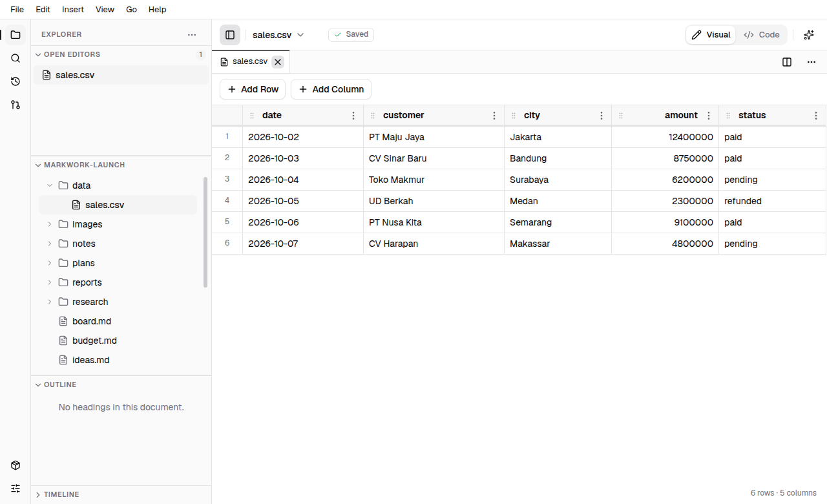Grab the date column drag handle
The width and height of the screenshot is (827, 504).
coord(252,116)
